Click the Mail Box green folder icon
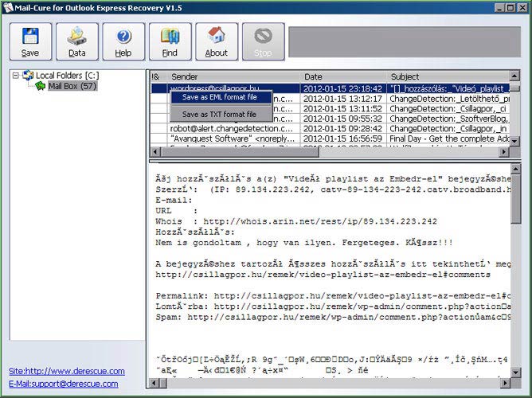This screenshot has width=532, height=398. [40, 86]
